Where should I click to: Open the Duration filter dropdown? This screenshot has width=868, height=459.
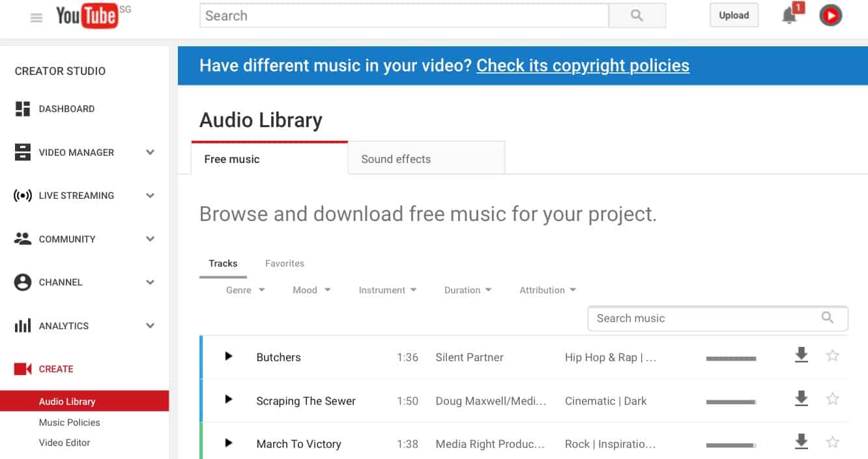click(x=467, y=289)
